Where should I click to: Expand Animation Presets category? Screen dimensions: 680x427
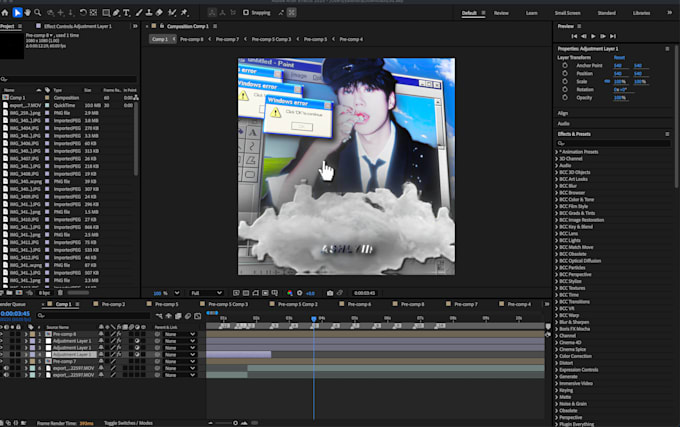click(556, 152)
